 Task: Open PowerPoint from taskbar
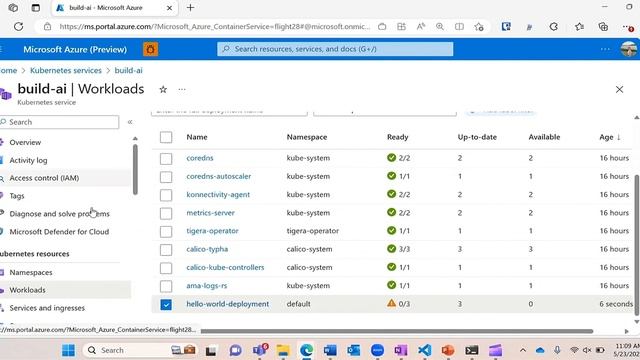point(448,350)
